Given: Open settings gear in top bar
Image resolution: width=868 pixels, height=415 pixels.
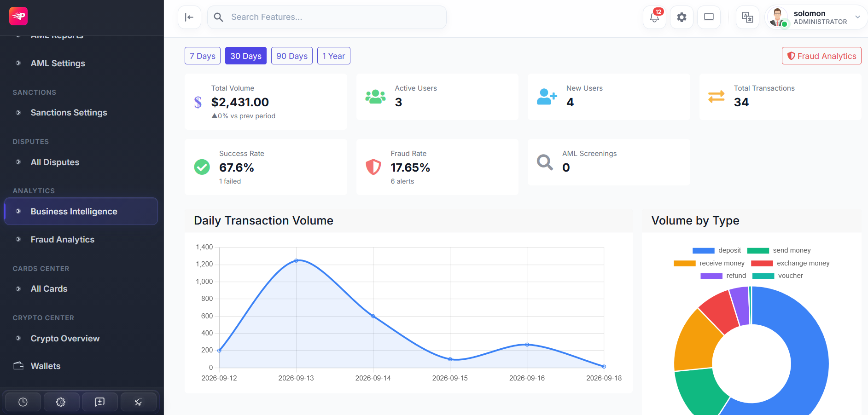Looking at the screenshot, I should tap(682, 17).
